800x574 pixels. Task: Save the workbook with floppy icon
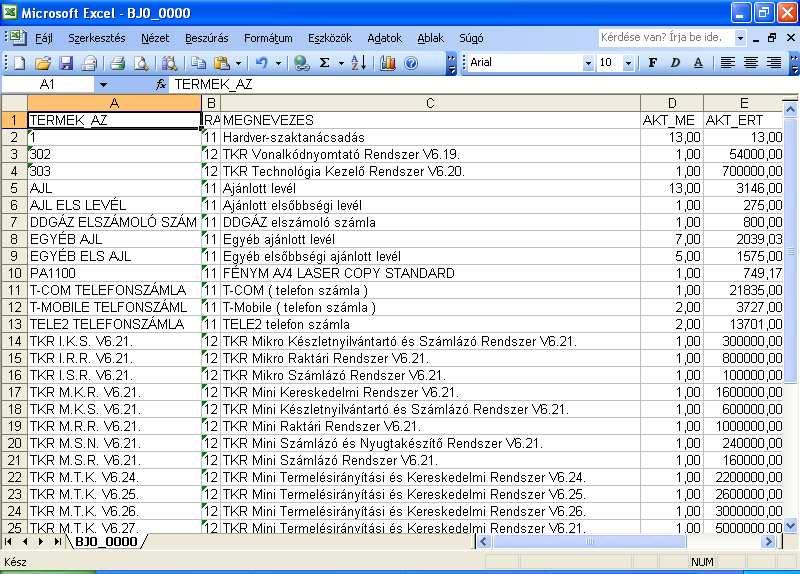66,63
